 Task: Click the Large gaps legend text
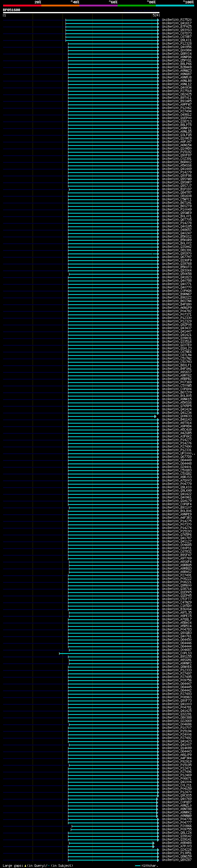pos(38,865)
